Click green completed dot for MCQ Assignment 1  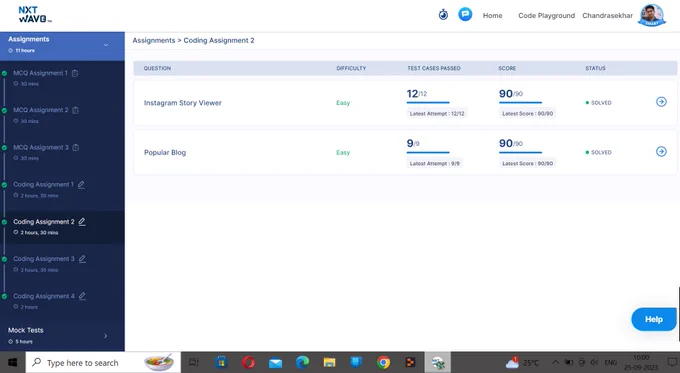4,73
